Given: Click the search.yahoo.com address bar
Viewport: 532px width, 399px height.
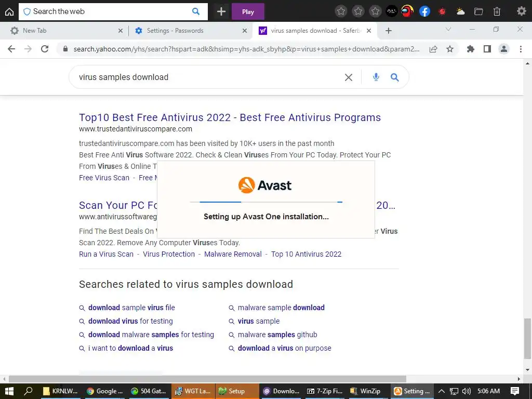Looking at the screenshot, I should pos(246,49).
